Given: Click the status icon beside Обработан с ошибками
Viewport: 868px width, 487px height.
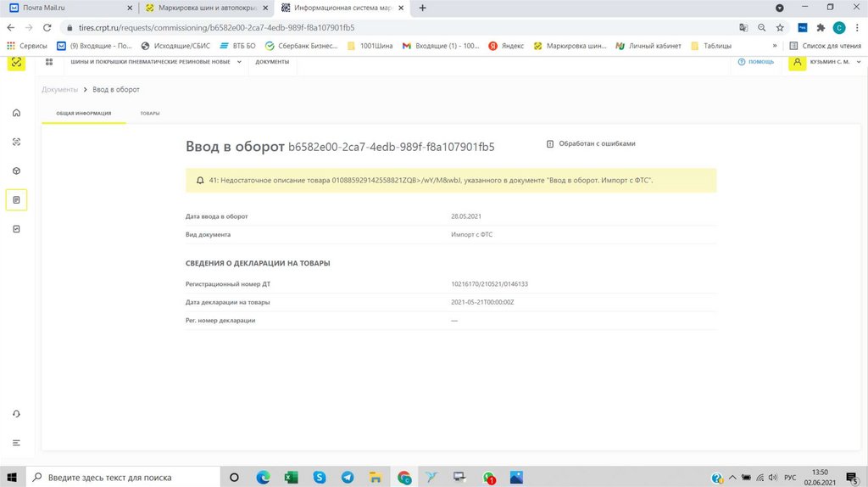Looking at the screenshot, I should click(549, 143).
